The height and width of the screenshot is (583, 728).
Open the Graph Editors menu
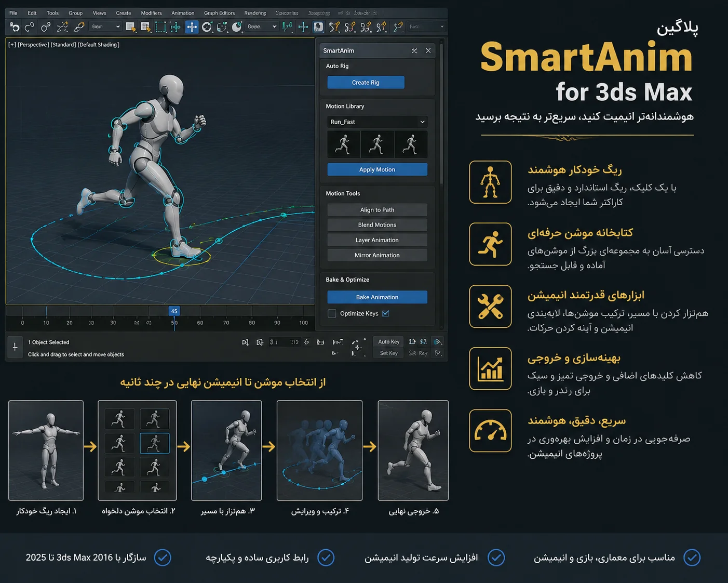tap(219, 13)
